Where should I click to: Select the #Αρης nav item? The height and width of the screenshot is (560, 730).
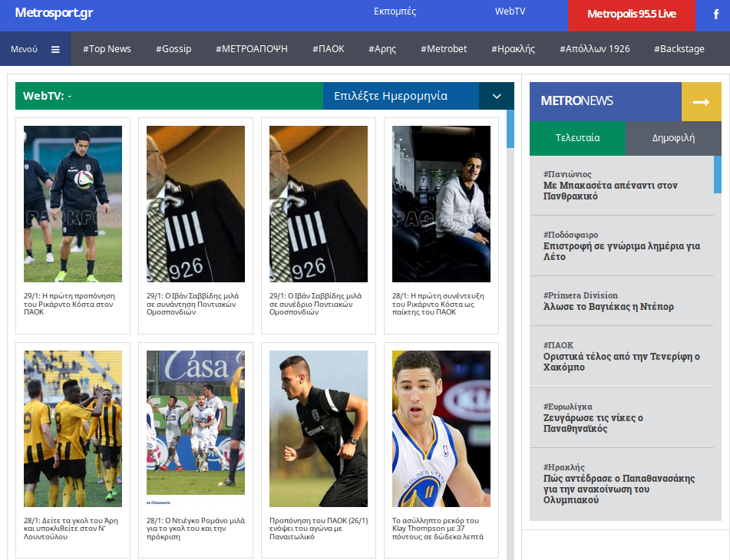tap(382, 49)
